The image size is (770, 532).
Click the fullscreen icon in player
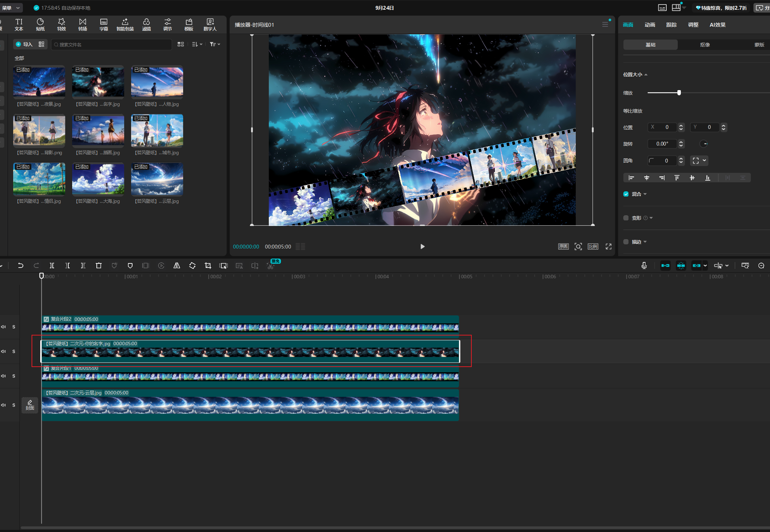pos(608,246)
